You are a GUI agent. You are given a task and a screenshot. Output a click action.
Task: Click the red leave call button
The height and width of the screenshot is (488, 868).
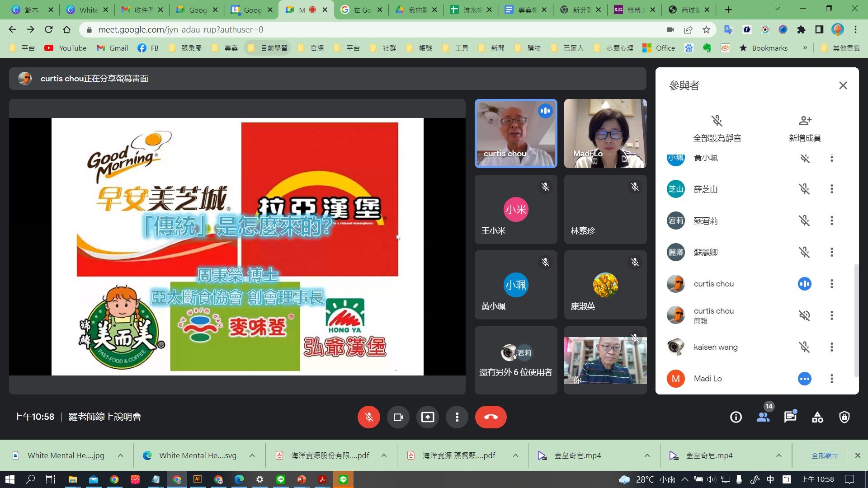point(491,417)
